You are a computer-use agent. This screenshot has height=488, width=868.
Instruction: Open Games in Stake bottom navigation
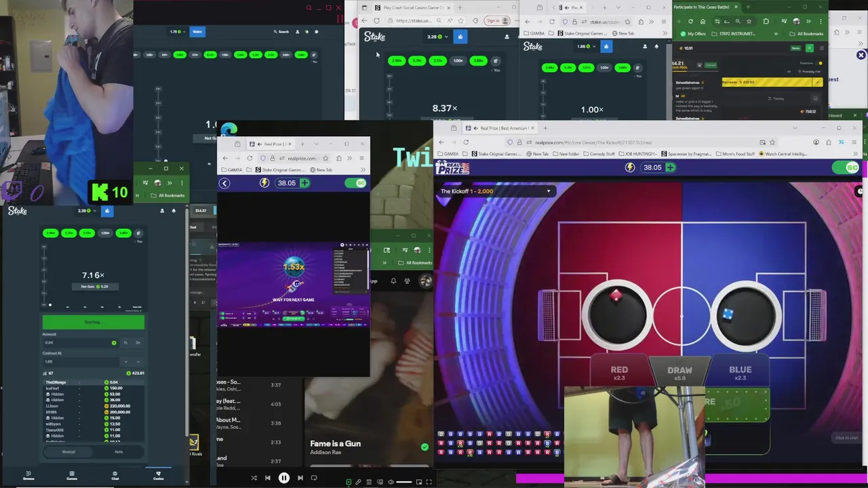[72, 475]
